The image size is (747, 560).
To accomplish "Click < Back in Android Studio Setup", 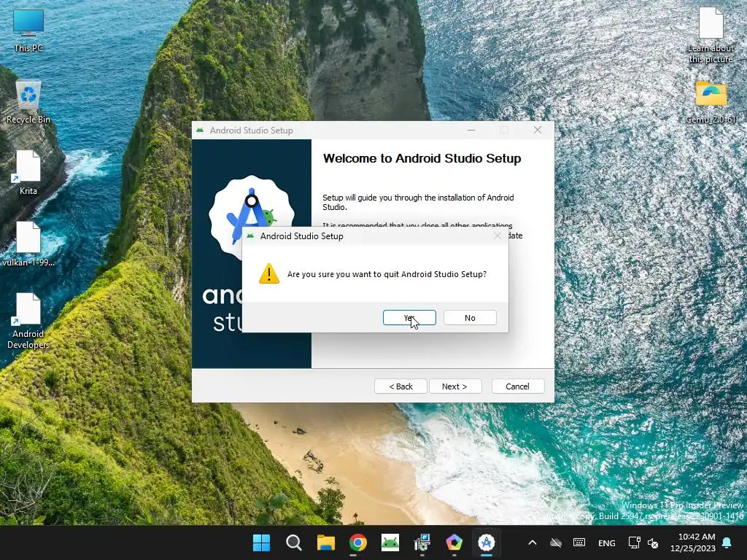I will coord(400,386).
